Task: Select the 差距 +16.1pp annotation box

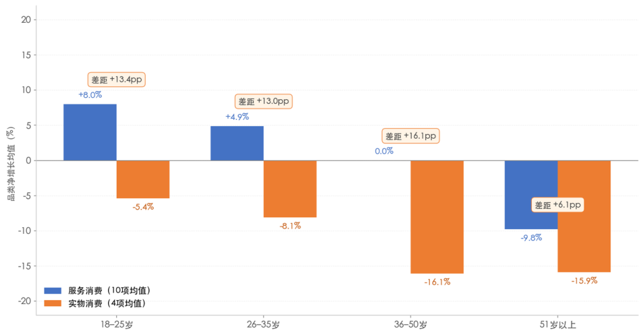Action: click(x=411, y=136)
